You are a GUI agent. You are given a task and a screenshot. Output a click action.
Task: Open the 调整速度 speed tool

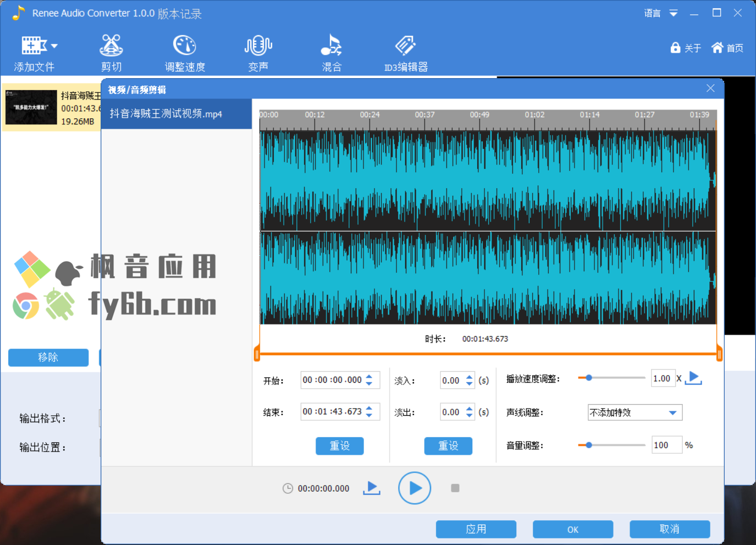[185, 54]
